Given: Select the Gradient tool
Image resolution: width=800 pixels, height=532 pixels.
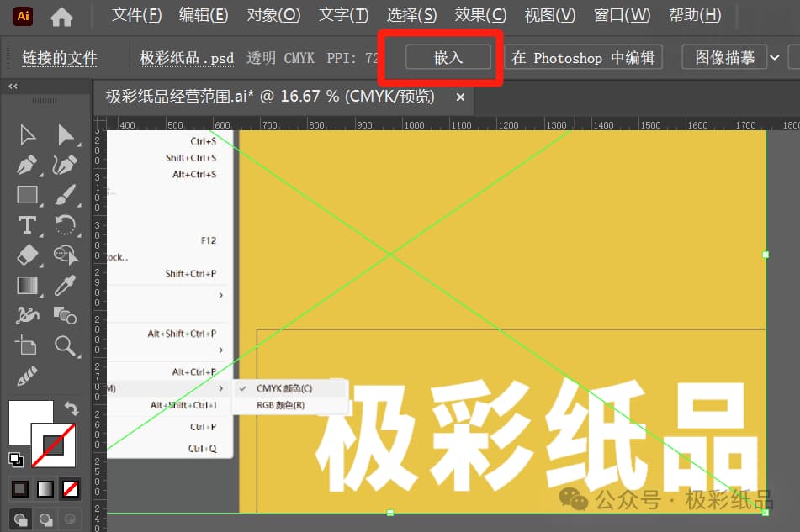Looking at the screenshot, I should tap(28, 286).
